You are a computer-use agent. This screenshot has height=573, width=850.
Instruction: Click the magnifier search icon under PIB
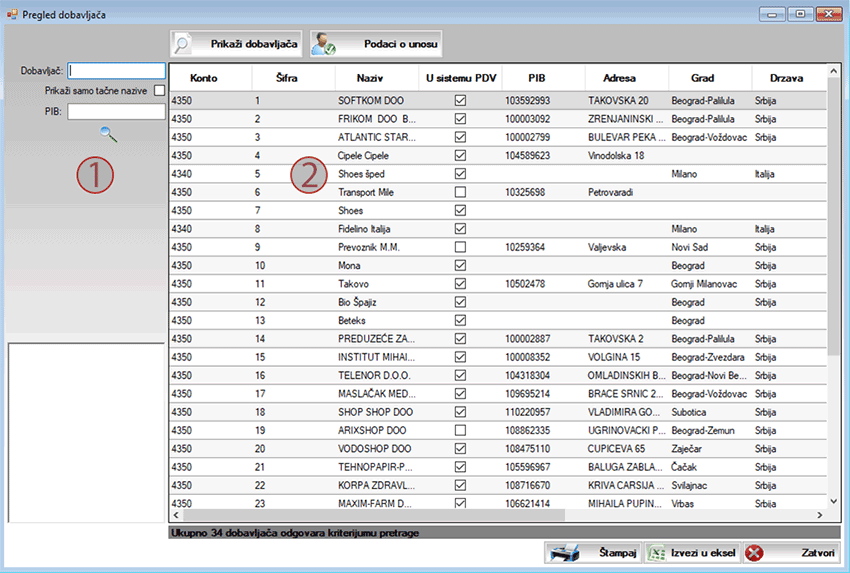coord(108,134)
